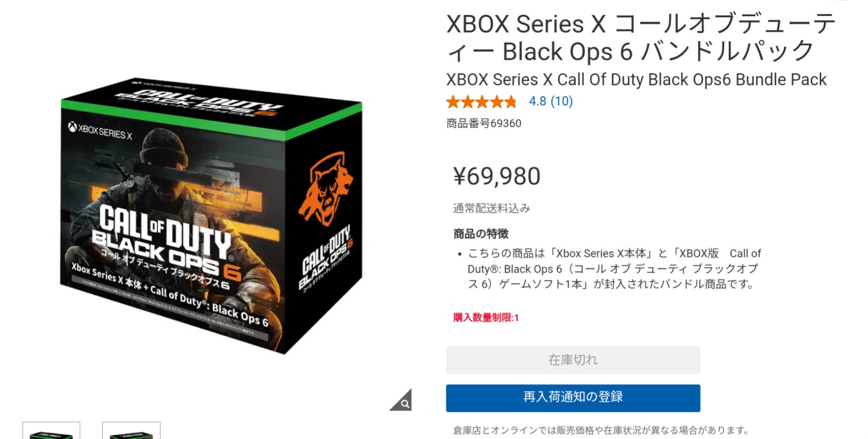
Task: Select the second product thumbnail below image
Action: 131,430
